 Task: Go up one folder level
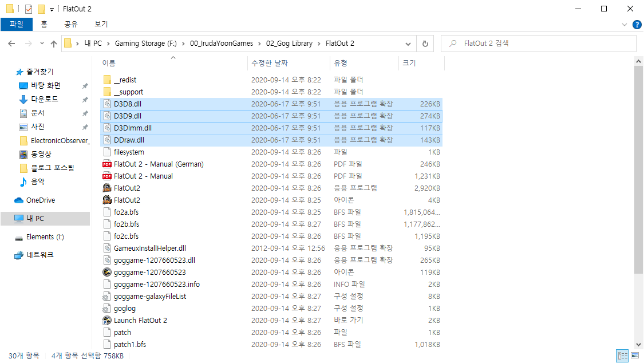[x=54, y=44]
